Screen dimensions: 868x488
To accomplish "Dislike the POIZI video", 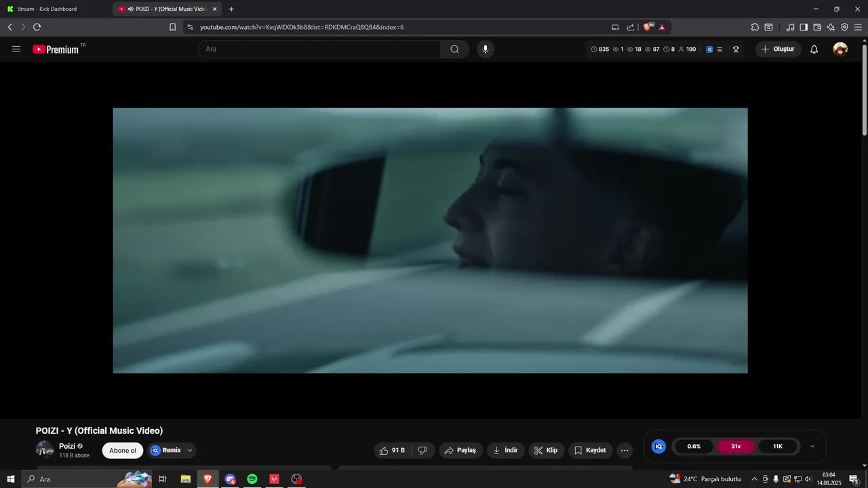I will coord(422,450).
